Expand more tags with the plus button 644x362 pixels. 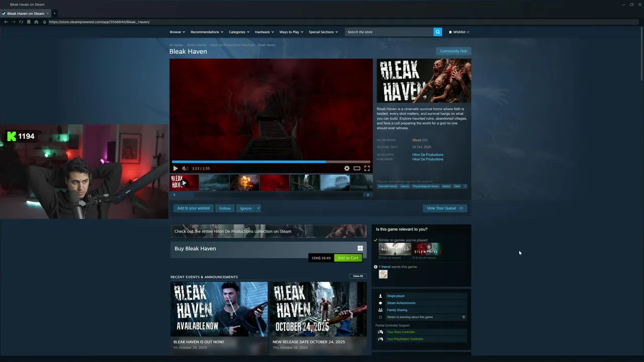pyautogui.click(x=464, y=186)
